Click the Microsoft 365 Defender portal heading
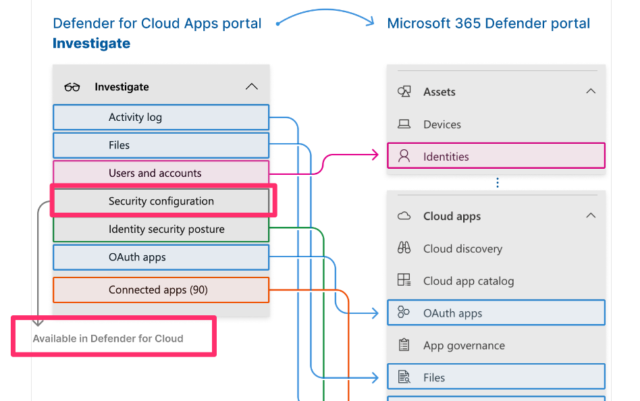 tap(488, 23)
